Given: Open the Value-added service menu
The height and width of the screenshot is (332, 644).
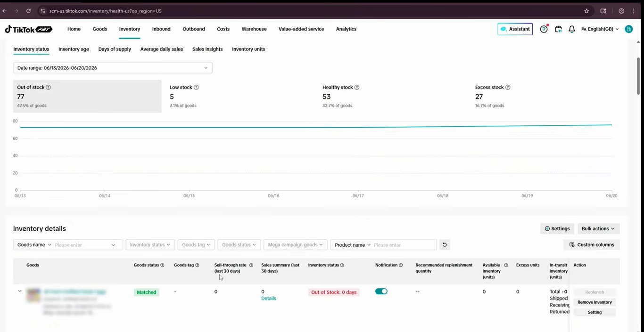Looking at the screenshot, I should [301, 29].
